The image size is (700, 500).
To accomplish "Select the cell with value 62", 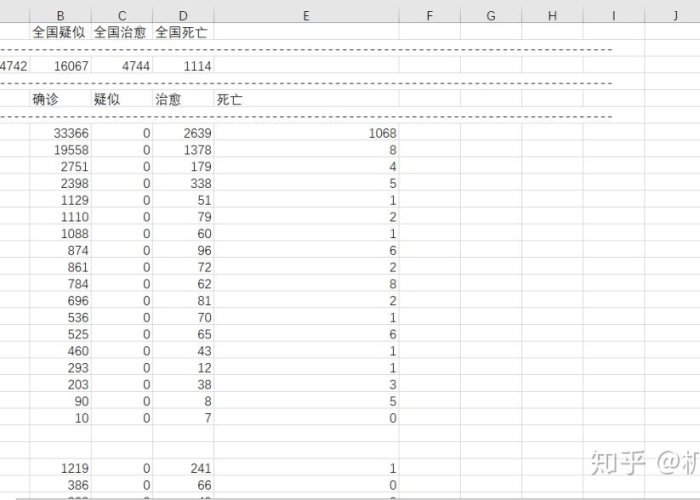I will pyautogui.click(x=183, y=283).
